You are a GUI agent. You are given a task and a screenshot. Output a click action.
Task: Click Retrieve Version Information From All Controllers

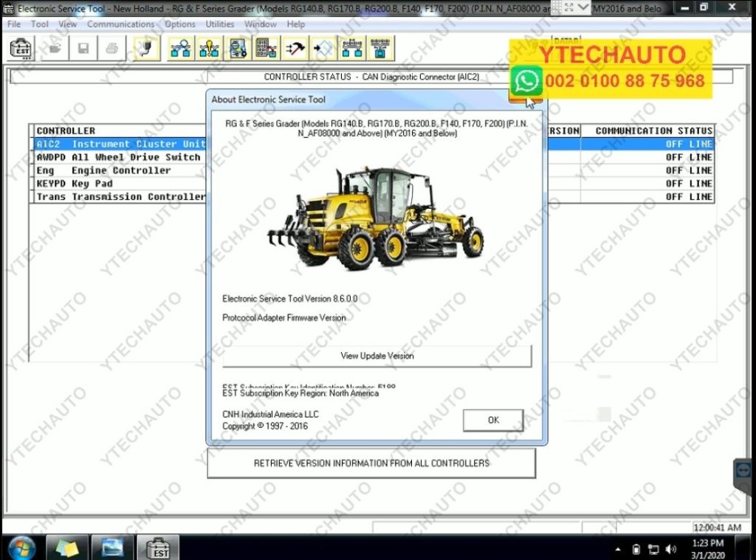(371, 463)
